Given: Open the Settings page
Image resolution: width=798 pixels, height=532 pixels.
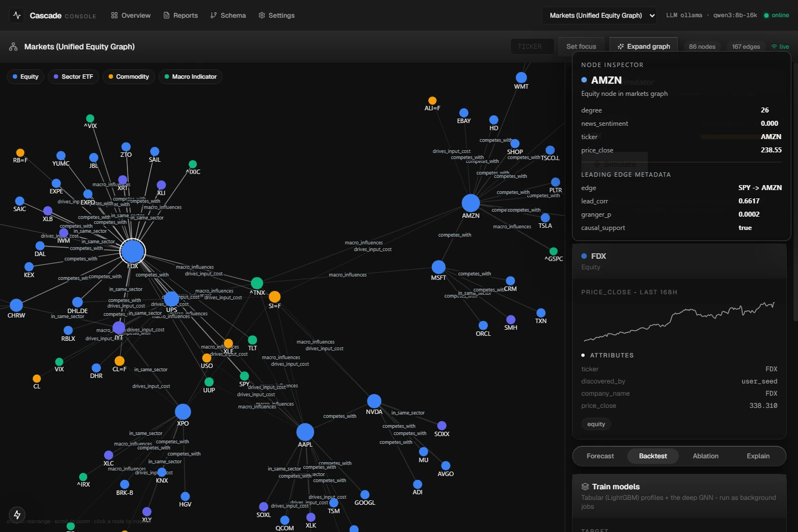Looking at the screenshot, I should 277,16.
